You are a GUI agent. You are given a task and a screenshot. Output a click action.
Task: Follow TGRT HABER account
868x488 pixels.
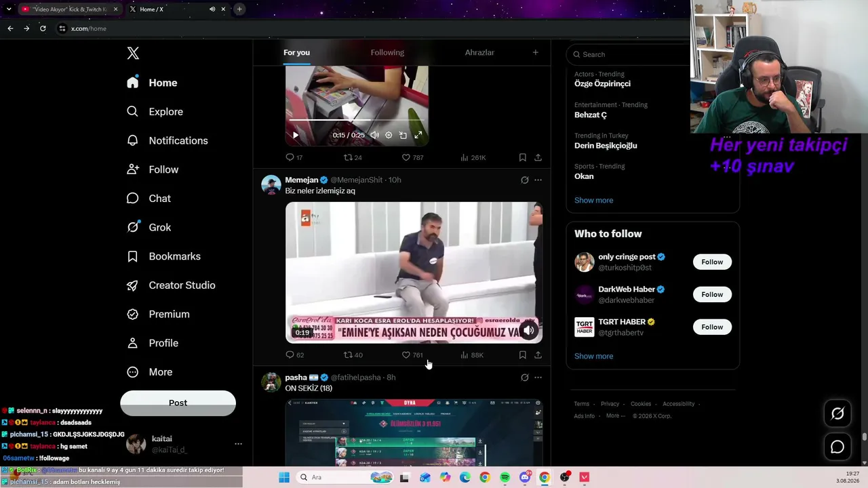click(x=712, y=327)
